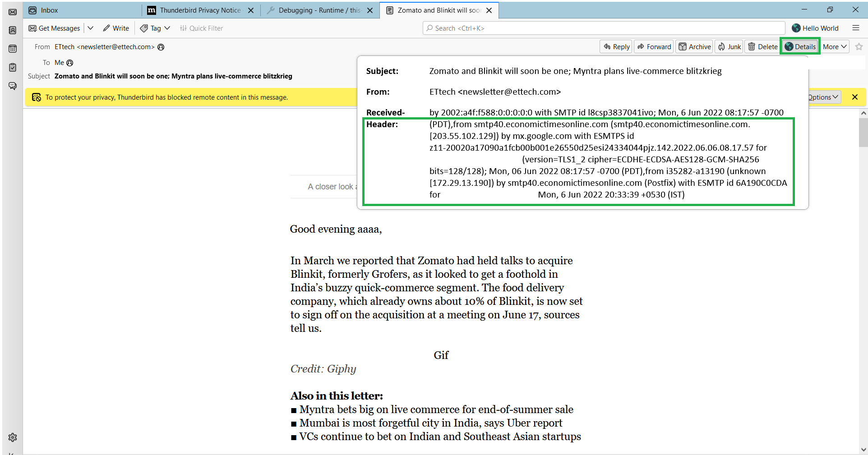Image resolution: width=868 pixels, height=455 pixels.
Task: Star the open ETtech message
Action: [860, 46]
